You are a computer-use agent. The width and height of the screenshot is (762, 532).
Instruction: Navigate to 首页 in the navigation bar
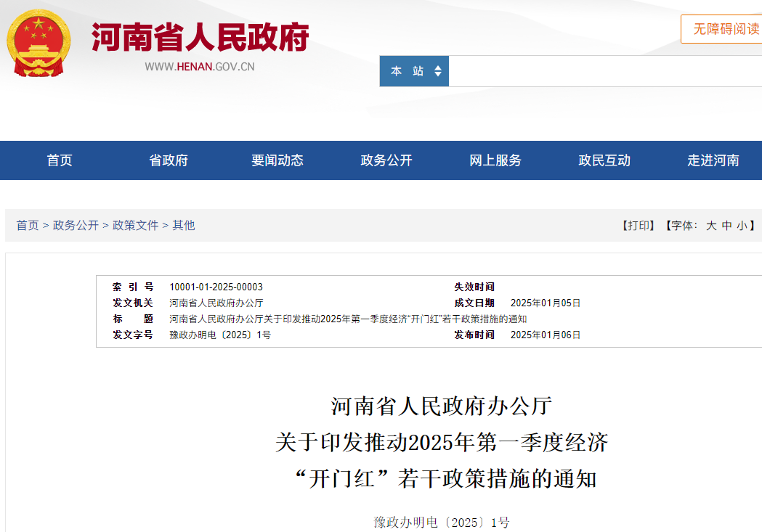point(59,160)
